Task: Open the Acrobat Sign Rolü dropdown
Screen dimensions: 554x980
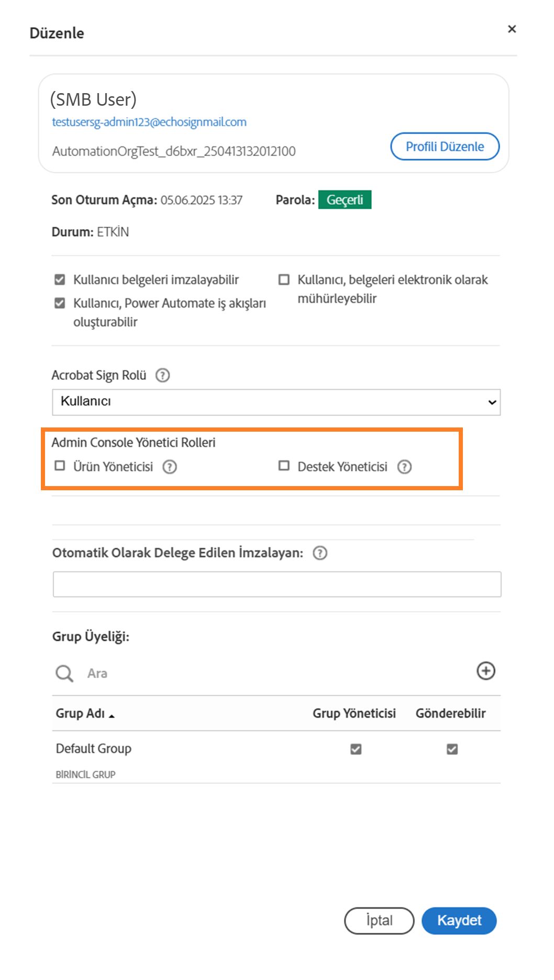Action: (276, 402)
